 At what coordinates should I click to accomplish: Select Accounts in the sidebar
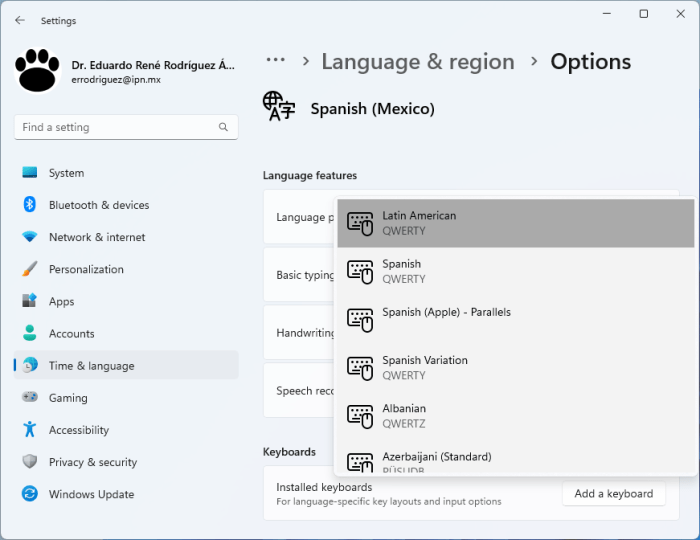(x=71, y=333)
